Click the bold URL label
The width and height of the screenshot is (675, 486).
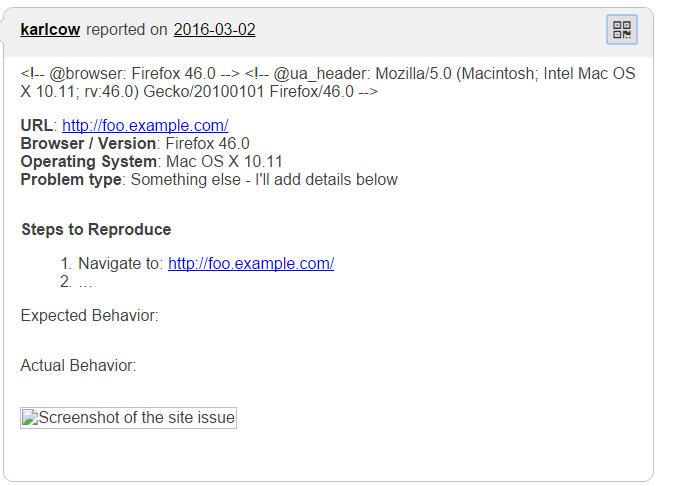(x=36, y=126)
